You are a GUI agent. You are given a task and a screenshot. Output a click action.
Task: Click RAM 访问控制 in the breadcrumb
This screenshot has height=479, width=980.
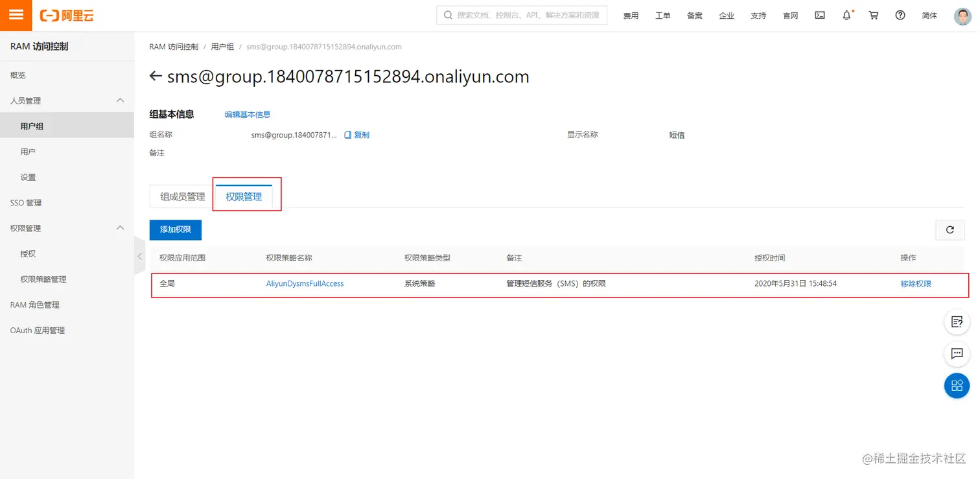[x=174, y=47]
